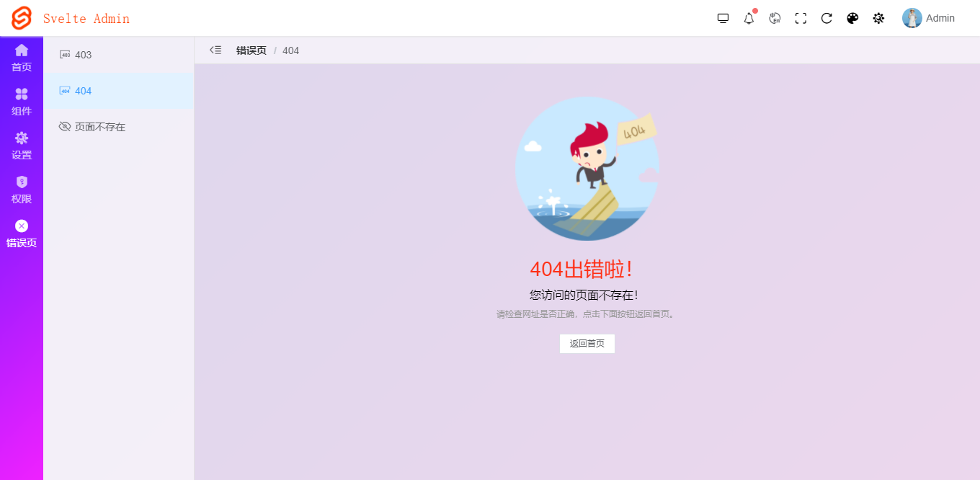Click the monitor icon in the top toolbar
This screenshot has height=480, width=980.
[723, 18]
